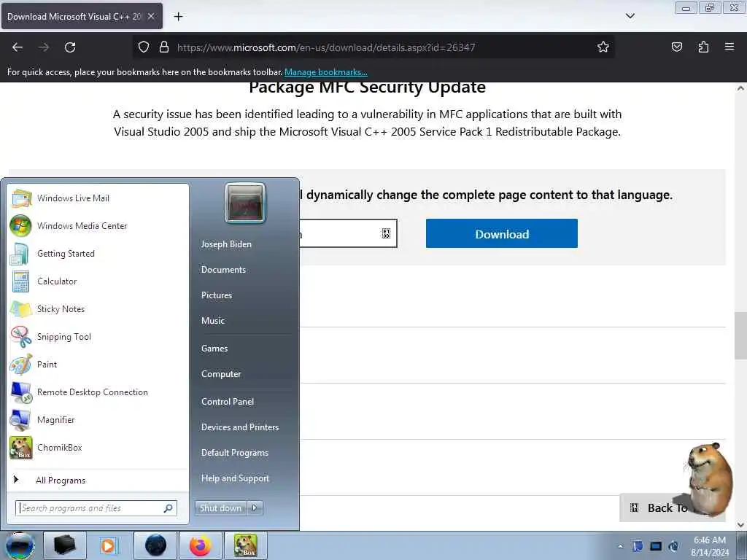Reload the page with the refresh icon
The image size is (747, 560).
coord(70,47)
